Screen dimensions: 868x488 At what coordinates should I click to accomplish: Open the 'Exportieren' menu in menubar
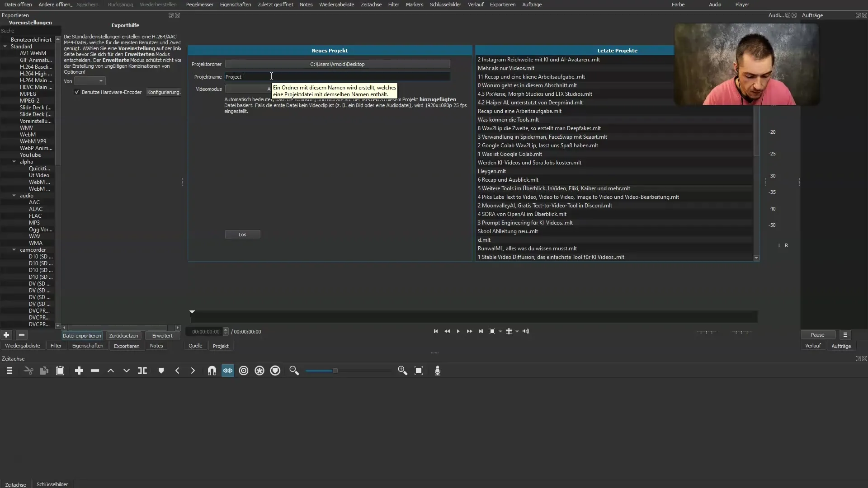click(502, 5)
